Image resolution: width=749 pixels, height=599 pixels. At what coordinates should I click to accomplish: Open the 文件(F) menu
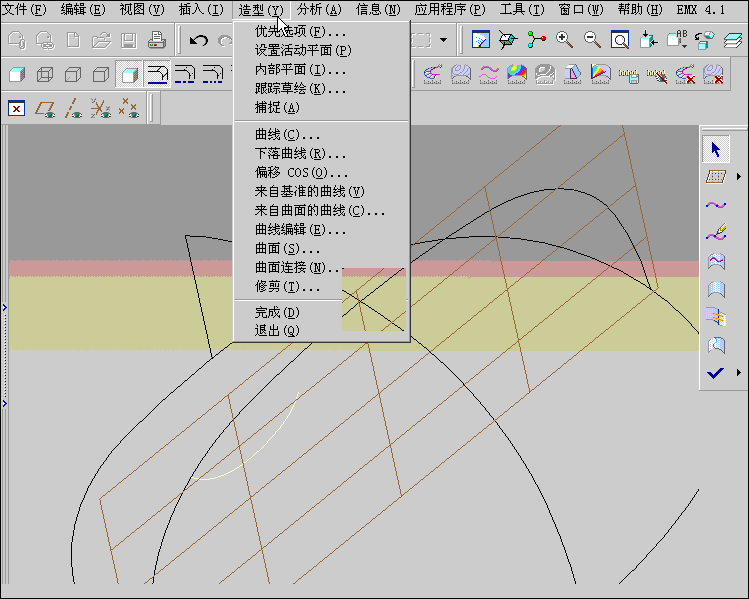[24, 9]
